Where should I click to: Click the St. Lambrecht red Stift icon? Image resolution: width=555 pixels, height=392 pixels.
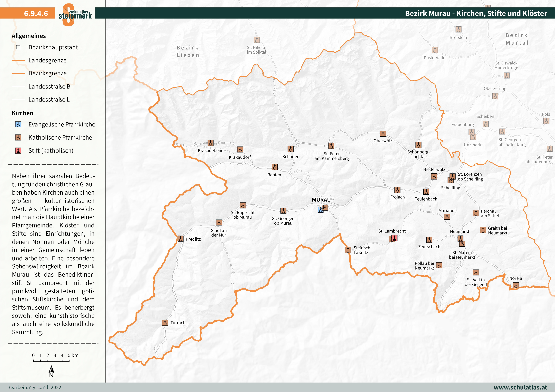click(394, 238)
